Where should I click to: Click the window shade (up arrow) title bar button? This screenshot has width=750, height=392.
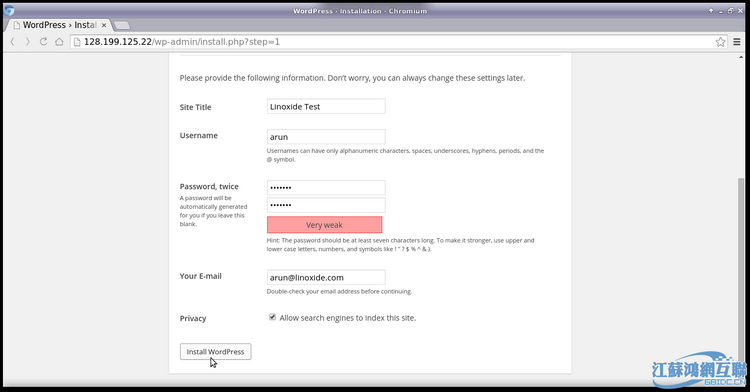pyautogui.click(x=711, y=11)
